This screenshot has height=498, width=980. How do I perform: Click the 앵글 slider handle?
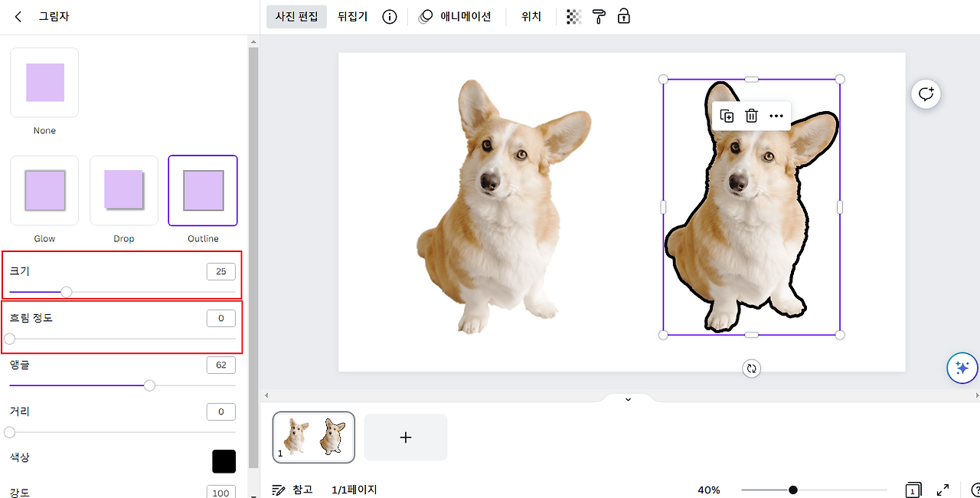point(149,385)
